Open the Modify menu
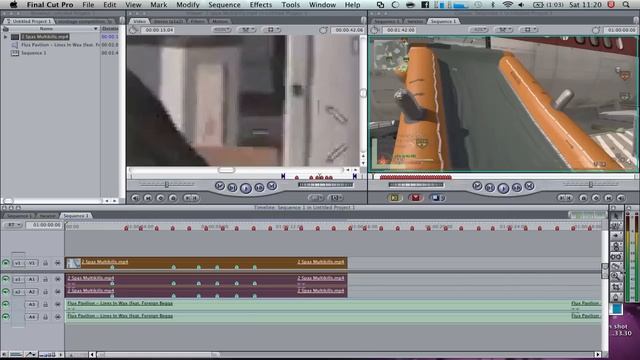This screenshot has width=640, height=360. tap(188, 5)
